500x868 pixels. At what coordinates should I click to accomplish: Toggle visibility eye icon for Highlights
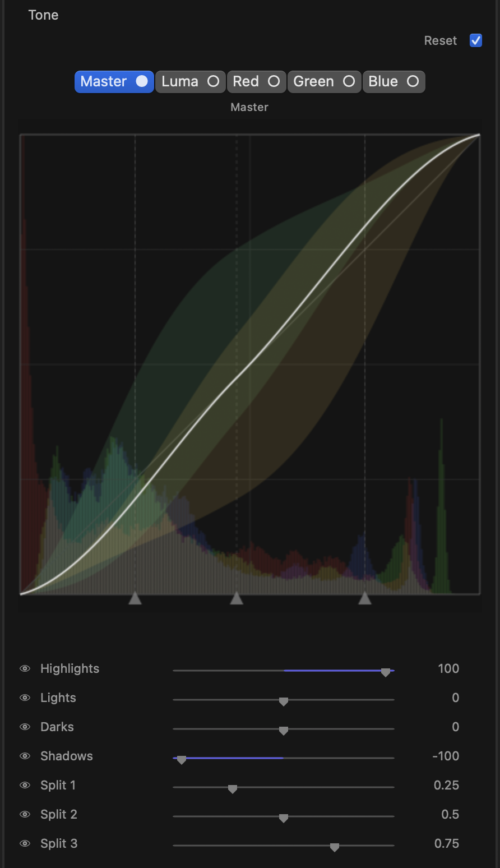pos(25,668)
